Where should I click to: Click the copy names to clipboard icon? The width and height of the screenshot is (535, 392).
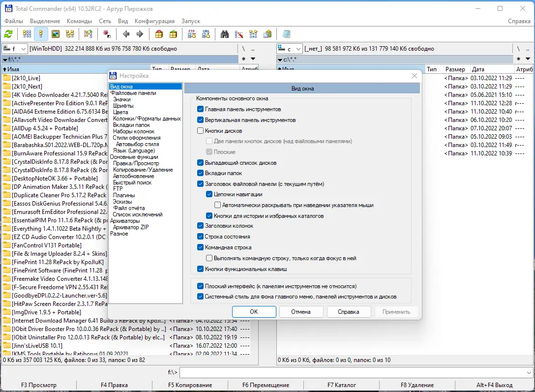pyautogui.click(x=268, y=34)
